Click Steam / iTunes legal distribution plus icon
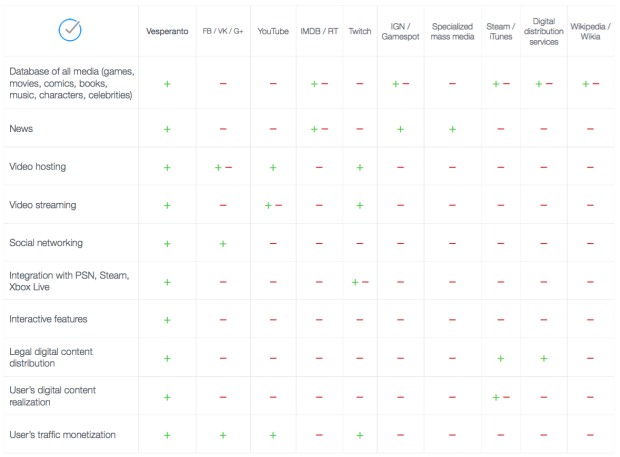Viewport: 620px width, 457px height. click(500, 358)
